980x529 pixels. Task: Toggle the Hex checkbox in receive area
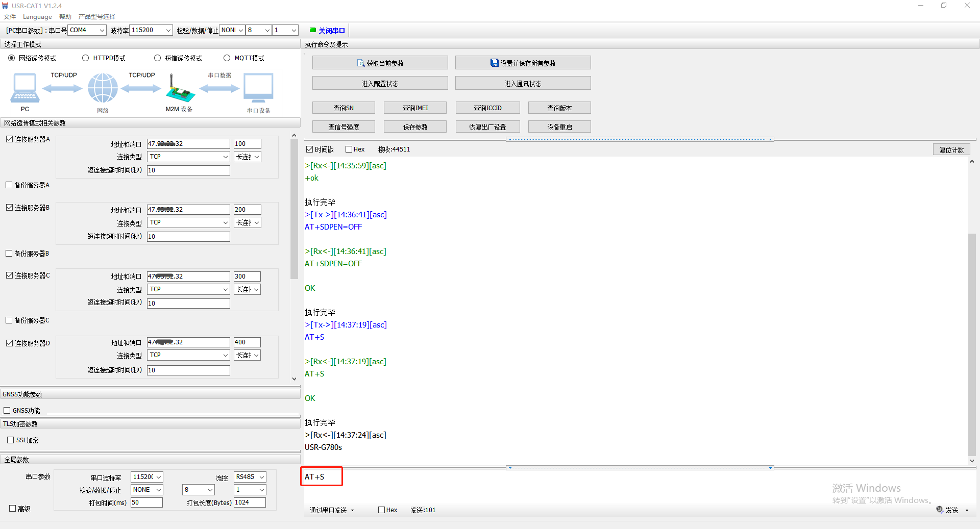click(349, 149)
